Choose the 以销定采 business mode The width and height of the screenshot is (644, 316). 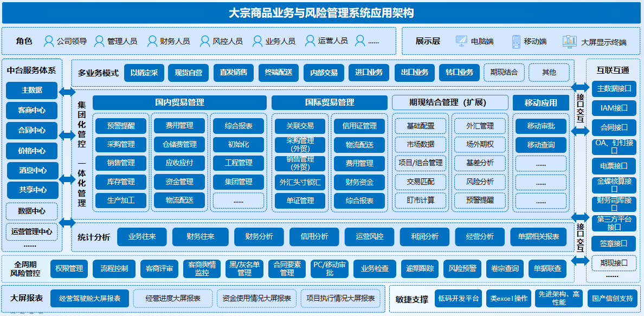pos(144,73)
